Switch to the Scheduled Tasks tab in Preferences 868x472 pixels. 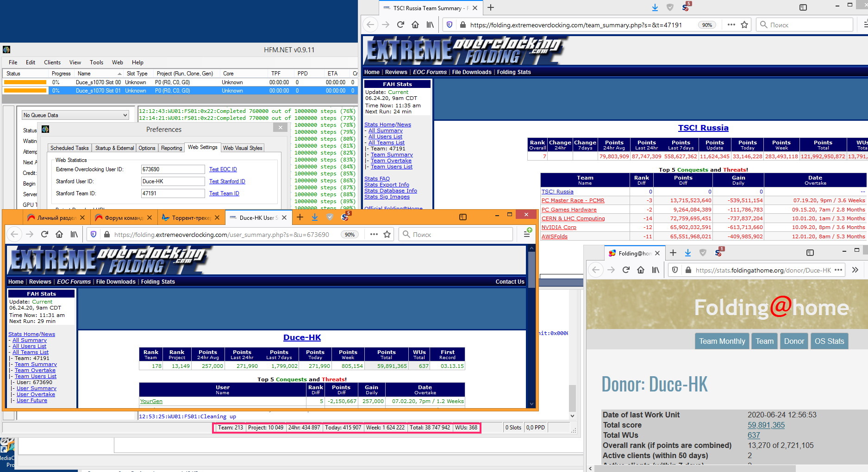pos(69,148)
